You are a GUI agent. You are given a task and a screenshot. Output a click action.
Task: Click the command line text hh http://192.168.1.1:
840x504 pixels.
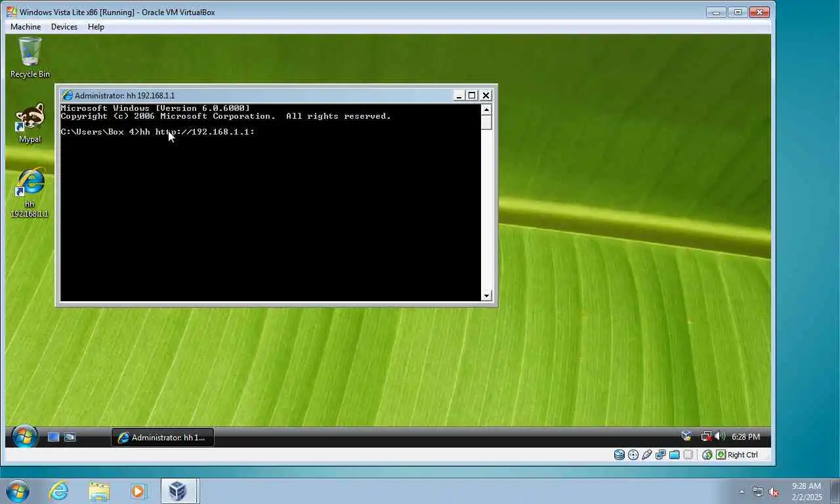pos(198,132)
